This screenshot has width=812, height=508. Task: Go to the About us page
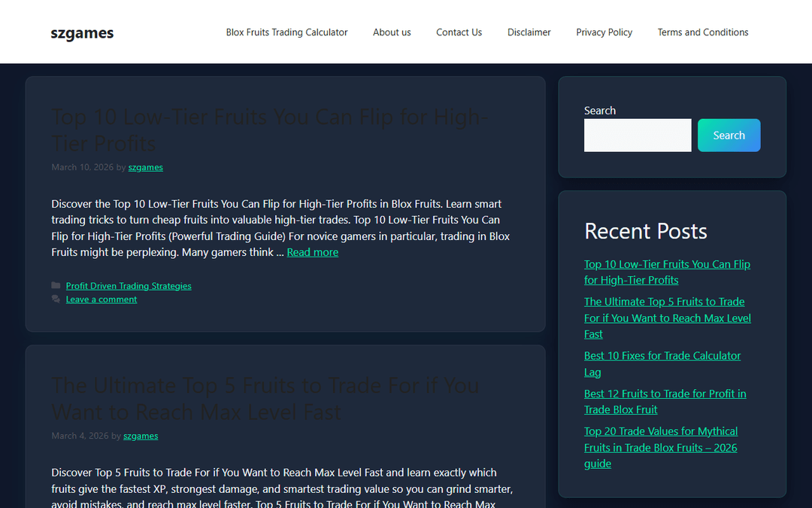(x=392, y=32)
